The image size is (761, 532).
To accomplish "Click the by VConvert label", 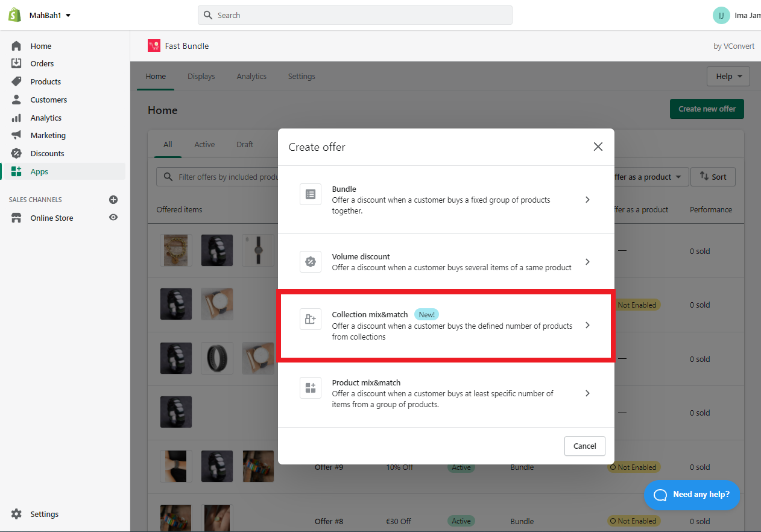I will tap(734, 46).
